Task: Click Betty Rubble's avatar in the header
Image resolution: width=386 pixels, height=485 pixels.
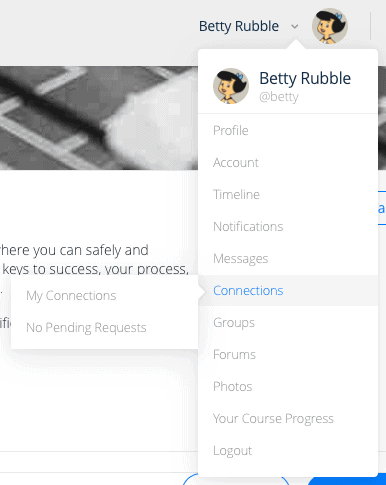Action: pyautogui.click(x=330, y=26)
